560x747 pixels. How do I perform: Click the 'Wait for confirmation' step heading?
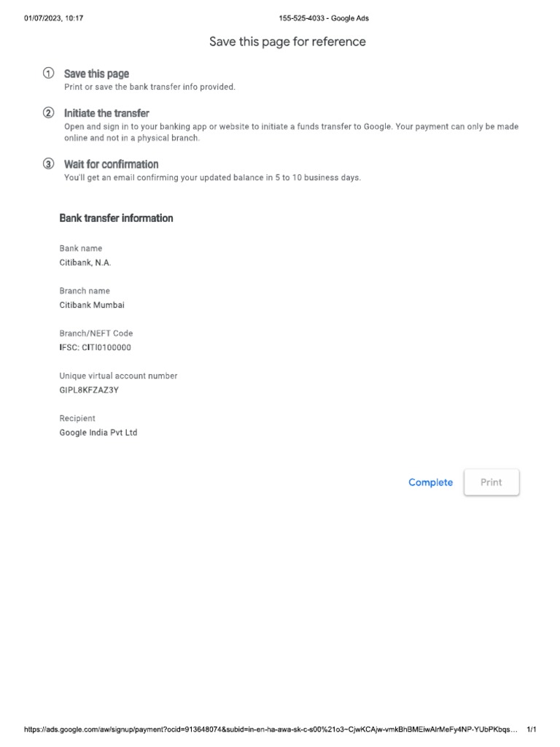[112, 164]
